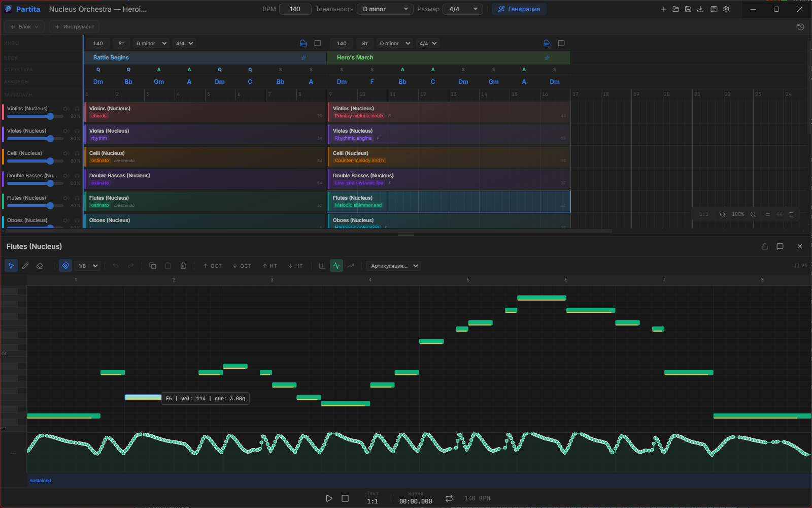Viewport: 812px width, 508px height.
Task: Select the pencil draw tool in piano roll
Action: coord(25,266)
